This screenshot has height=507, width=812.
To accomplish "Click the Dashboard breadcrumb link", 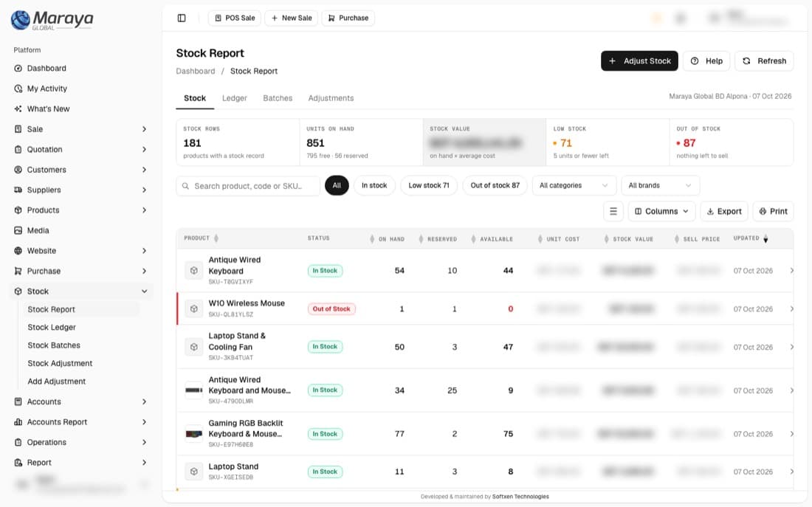I will 195,72.
